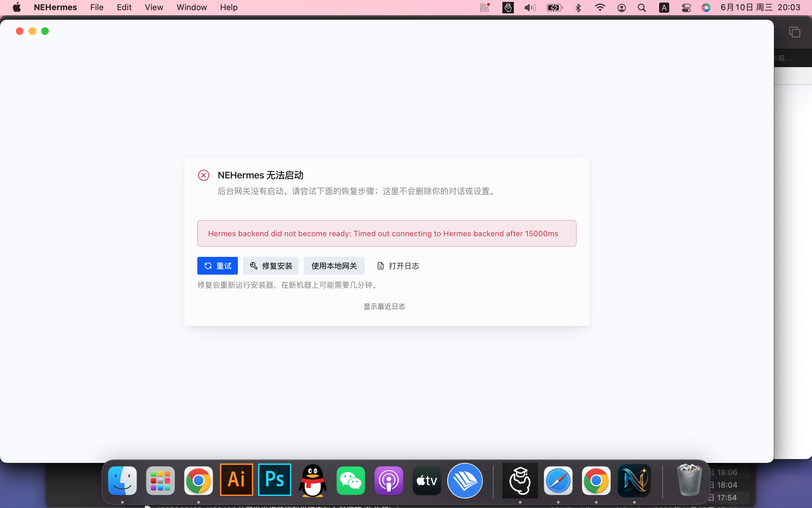This screenshot has width=812, height=508.
Task: Open the View menu
Action: point(154,7)
